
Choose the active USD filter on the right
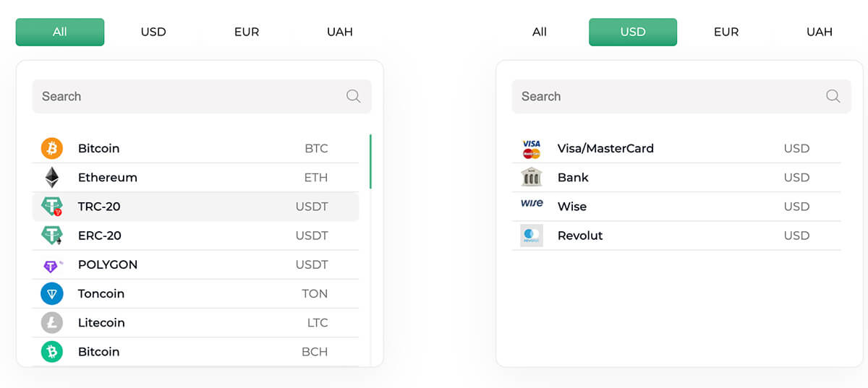tap(633, 32)
